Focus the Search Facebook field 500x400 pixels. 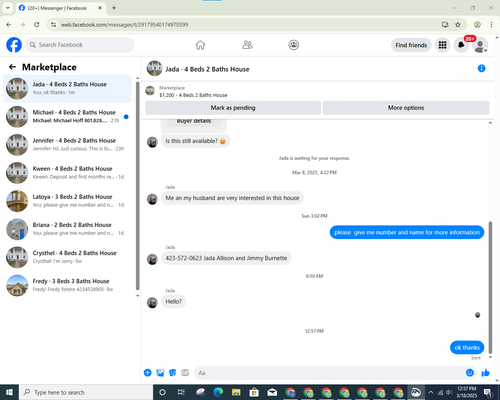(80, 45)
